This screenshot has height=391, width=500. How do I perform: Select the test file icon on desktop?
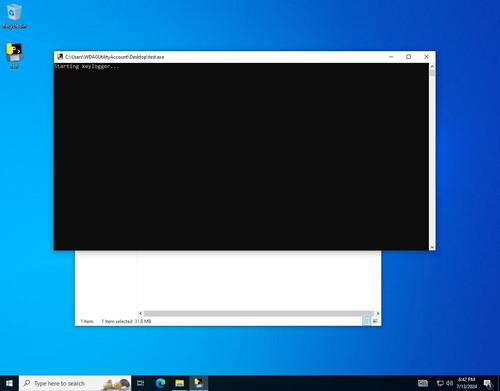14,55
